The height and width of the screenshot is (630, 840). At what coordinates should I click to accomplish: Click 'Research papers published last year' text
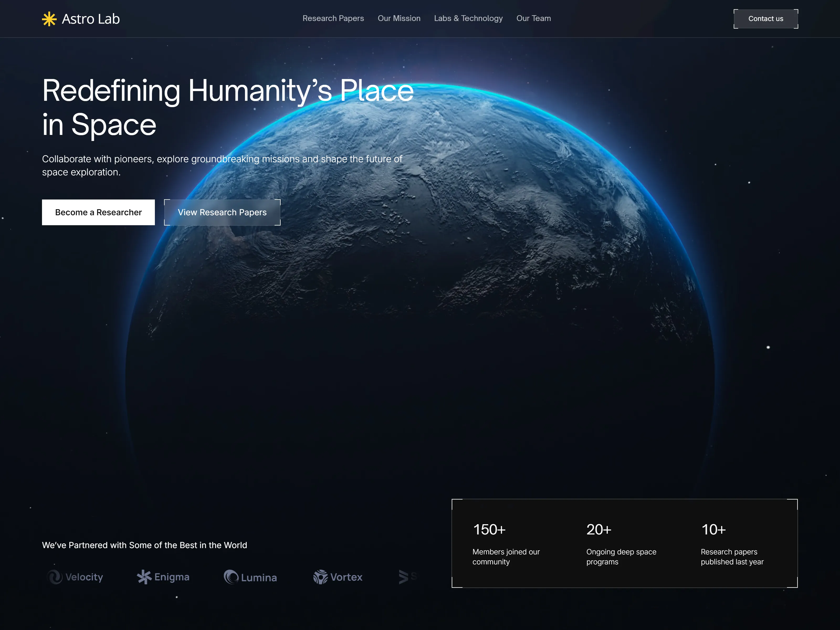pyautogui.click(x=732, y=557)
